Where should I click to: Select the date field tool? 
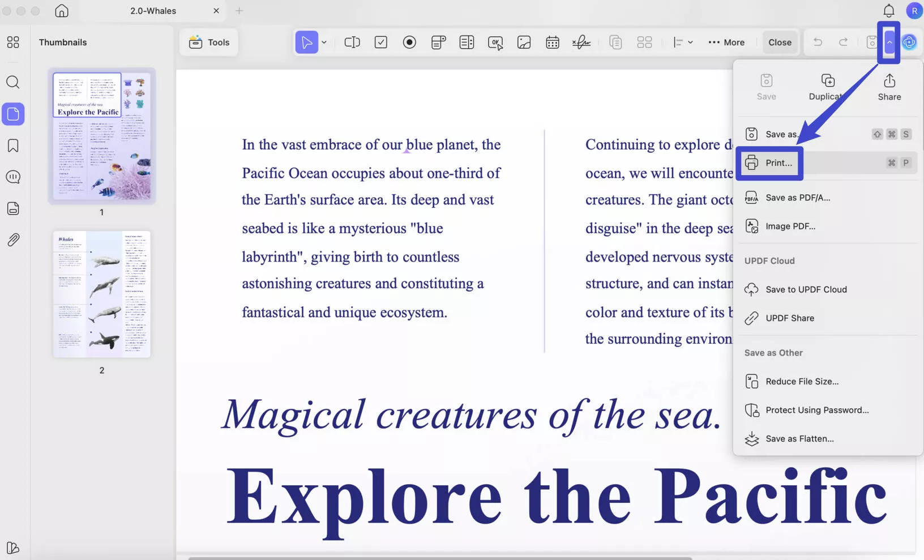click(552, 42)
